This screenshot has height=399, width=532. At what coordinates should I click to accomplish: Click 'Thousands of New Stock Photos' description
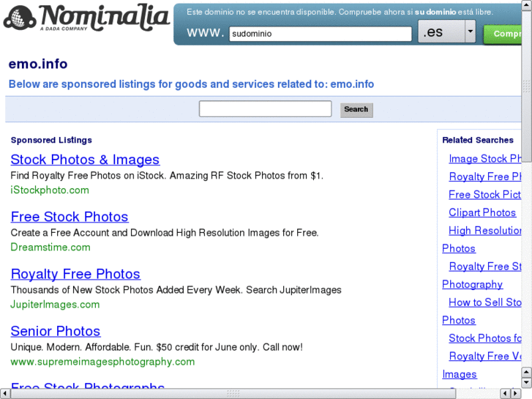tap(176, 290)
